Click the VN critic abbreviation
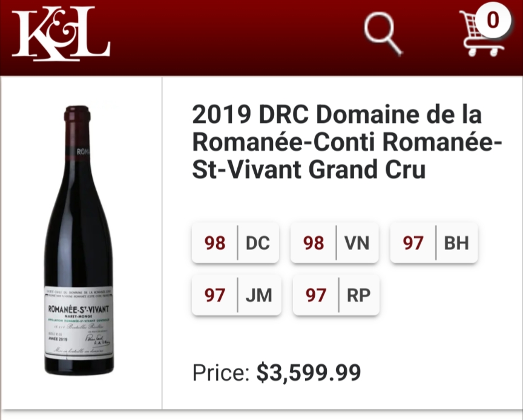The image size is (523, 420). tap(357, 243)
